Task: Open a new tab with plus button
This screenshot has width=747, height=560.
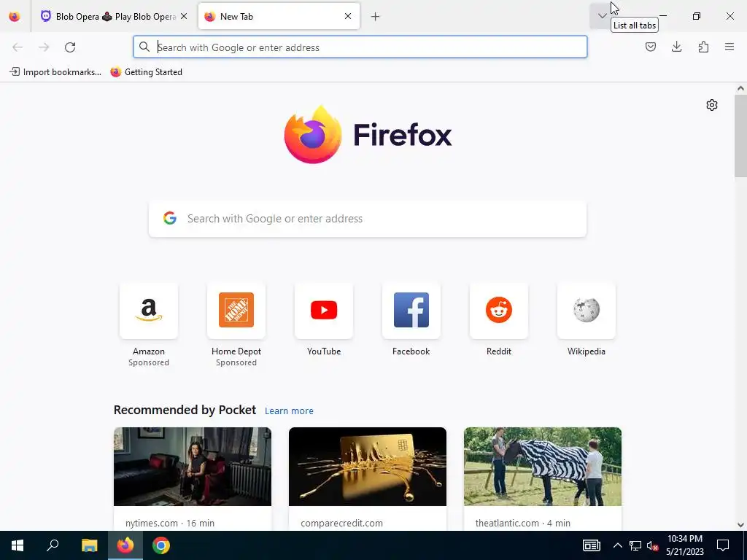Action: click(376, 17)
